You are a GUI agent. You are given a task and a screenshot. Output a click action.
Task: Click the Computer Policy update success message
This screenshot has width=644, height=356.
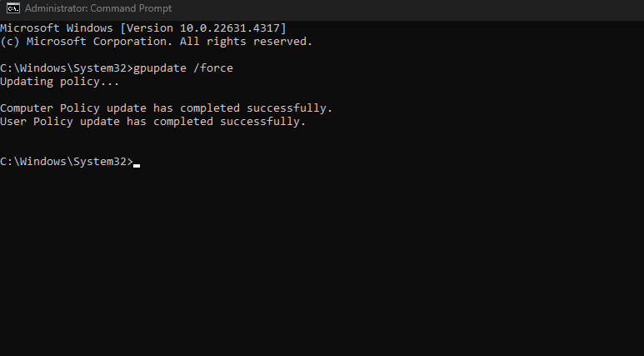pos(166,108)
